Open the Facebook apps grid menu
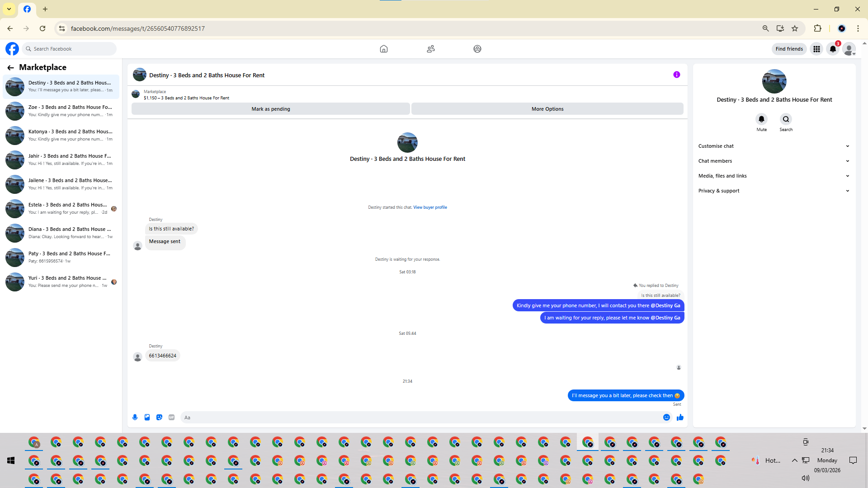This screenshot has width=868, height=488. pyautogui.click(x=816, y=49)
